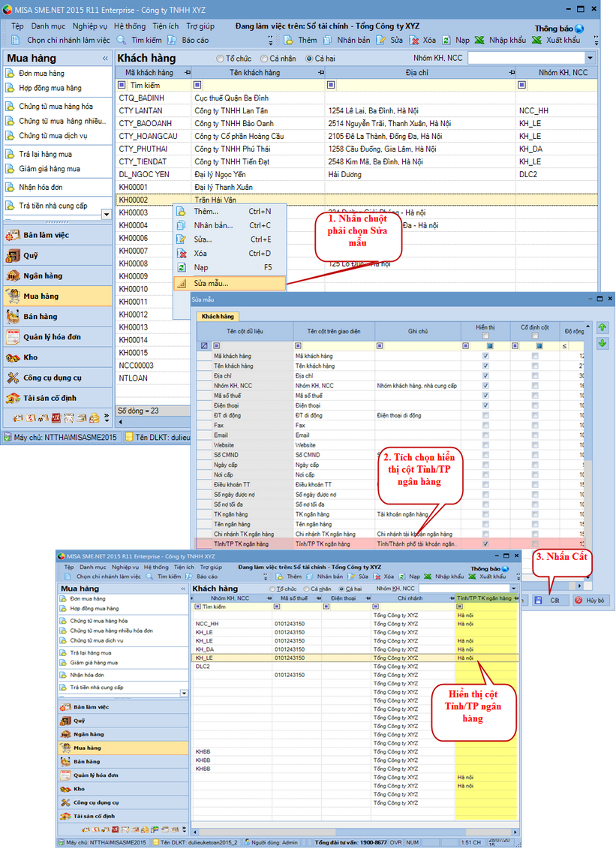The height and width of the screenshot is (849, 616).
Task: Open Bàn làm việc module in top window
Action: coord(57,235)
